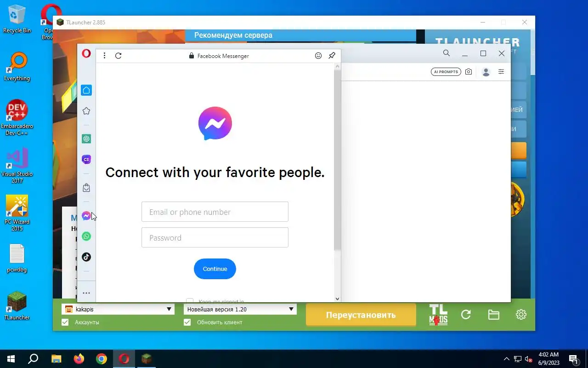The height and width of the screenshot is (368, 588).
Task: Expand the kakapis account dropdown
Action: [118, 310]
